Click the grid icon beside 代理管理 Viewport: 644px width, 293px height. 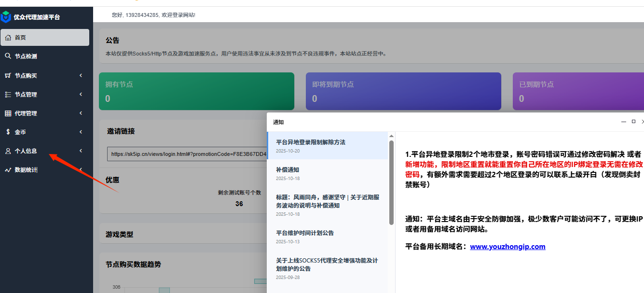pos(8,113)
